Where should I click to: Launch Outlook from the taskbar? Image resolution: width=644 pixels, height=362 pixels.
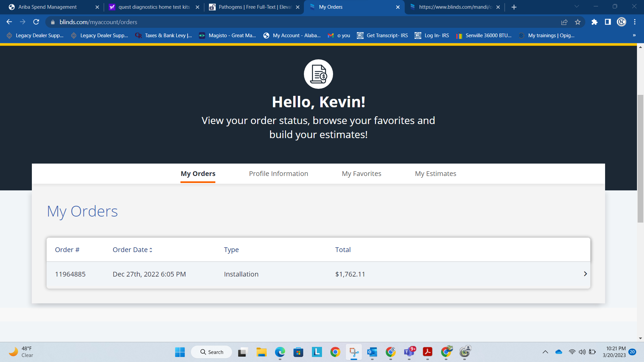[372, 352]
